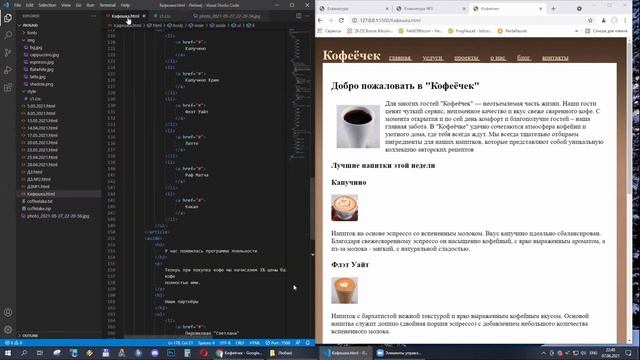Open the Edit menu in VS Code

pyautogui.click(x=30, y=5)
